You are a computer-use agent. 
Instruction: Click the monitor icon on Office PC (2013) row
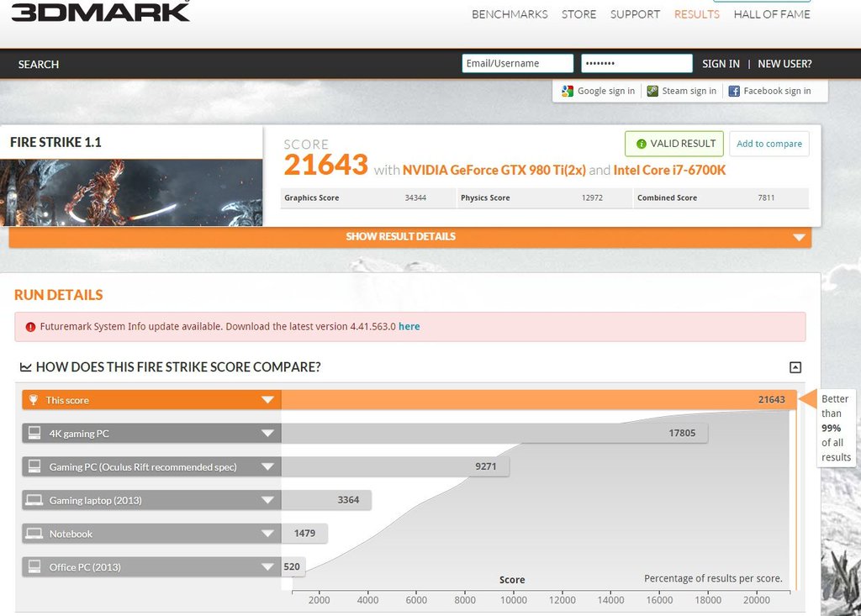tap(34, 566)
